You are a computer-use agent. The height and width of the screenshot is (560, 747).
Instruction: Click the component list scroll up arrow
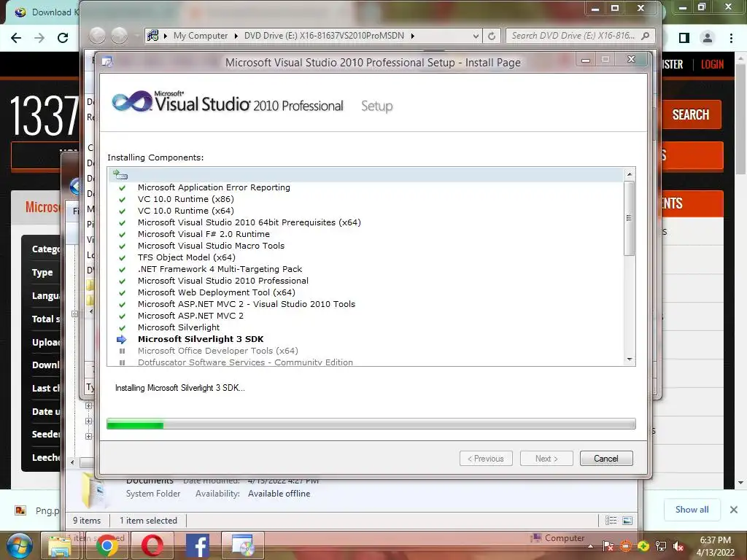point(630,175)
